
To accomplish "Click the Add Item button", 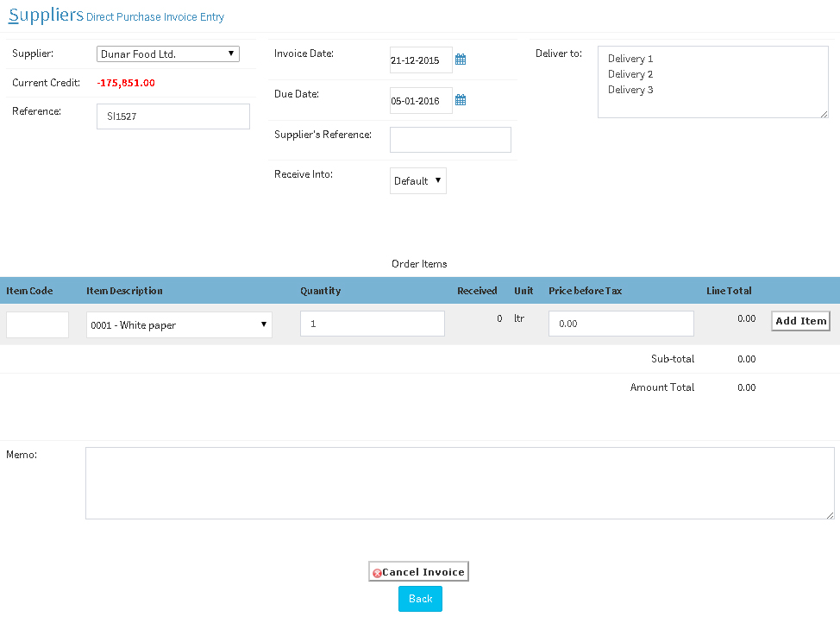I will pyautogui.click(x=799, y=321).
